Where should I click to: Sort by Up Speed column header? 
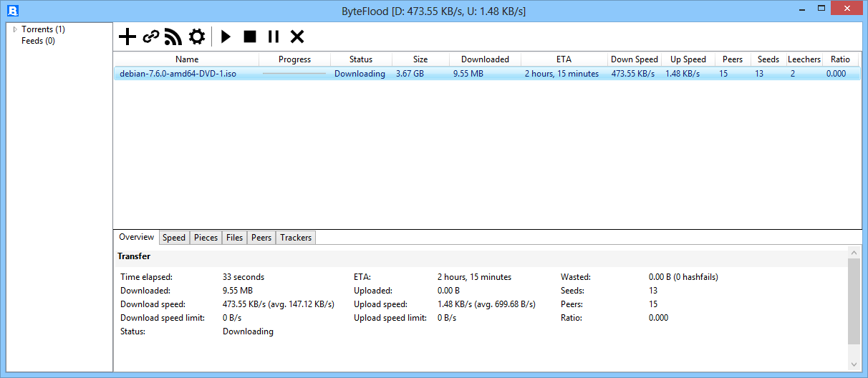(x=688, y=59)
